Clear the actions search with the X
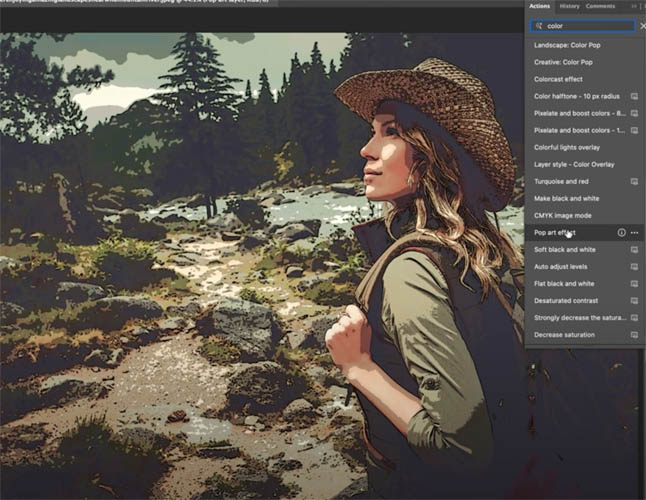 (x=642, y=26)
